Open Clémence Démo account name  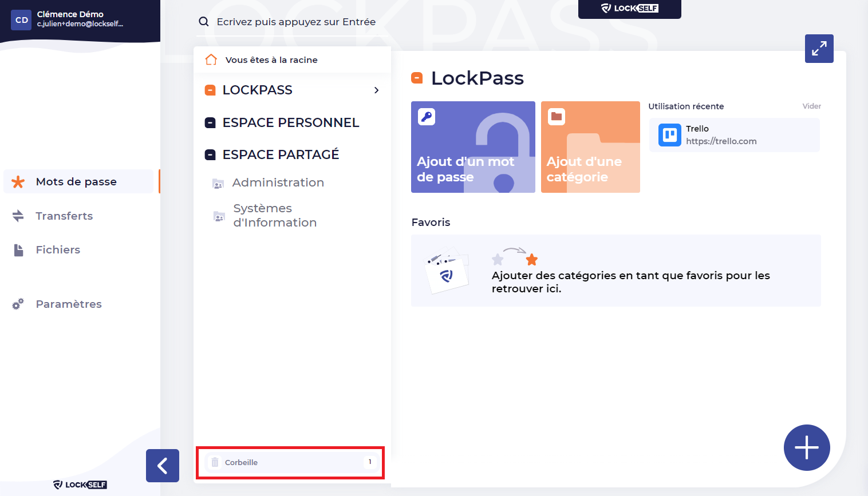coord(70,14)
